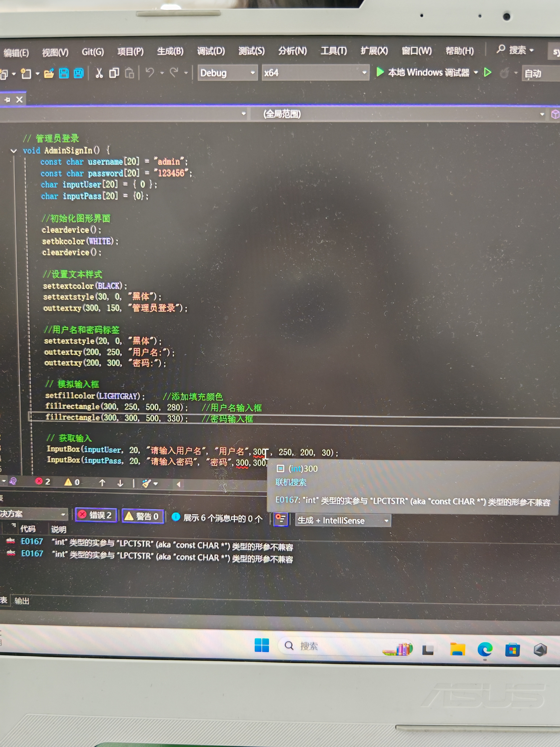Open Microsoft Edge from the taskbar
Viewport: 560px width, 747px height.
[485, 649]
